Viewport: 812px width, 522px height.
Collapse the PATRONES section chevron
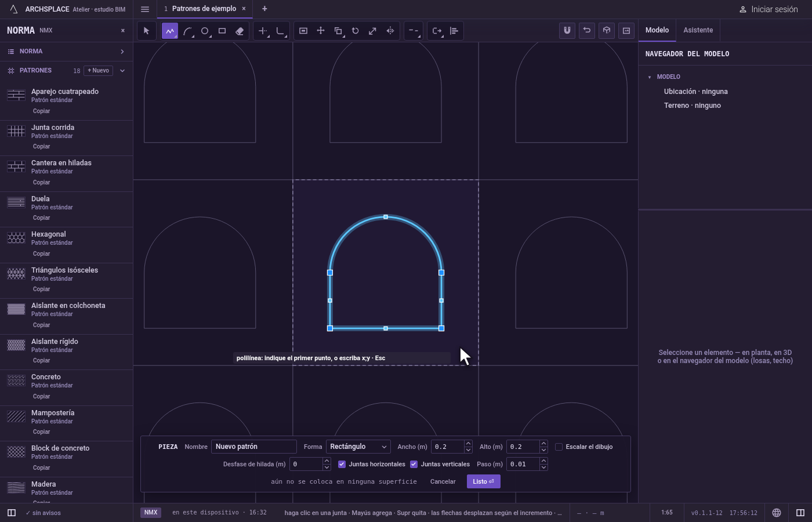pos(122,71)
